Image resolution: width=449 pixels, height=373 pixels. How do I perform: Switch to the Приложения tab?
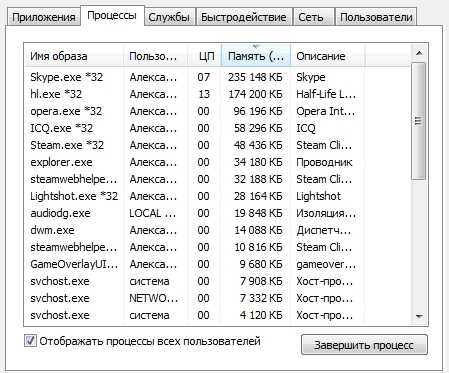44,17
